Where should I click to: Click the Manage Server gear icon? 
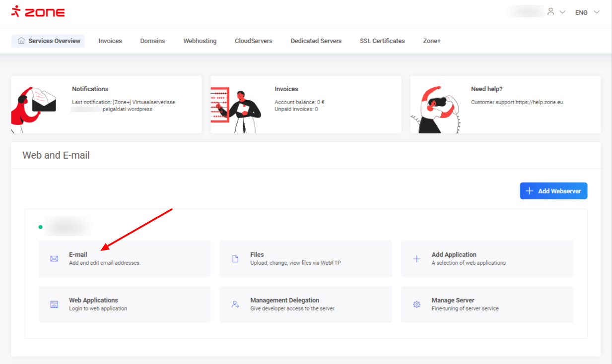417,304
